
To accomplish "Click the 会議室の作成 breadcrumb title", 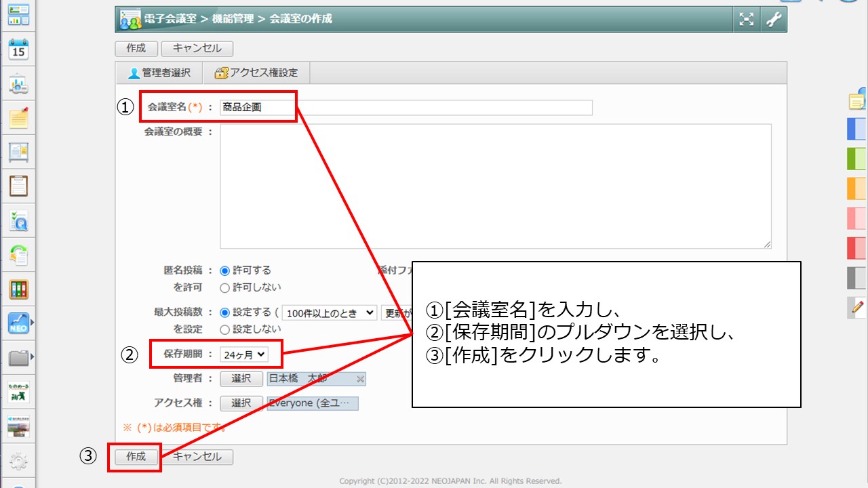I will [301, 20].
